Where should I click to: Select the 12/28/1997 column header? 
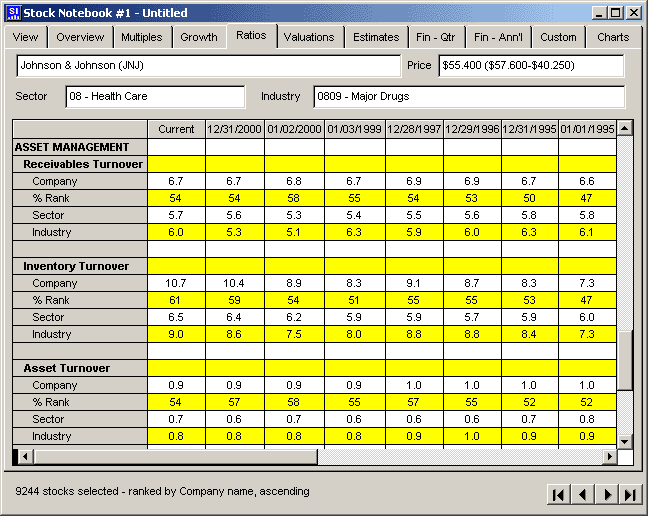(x=414, y=129)
